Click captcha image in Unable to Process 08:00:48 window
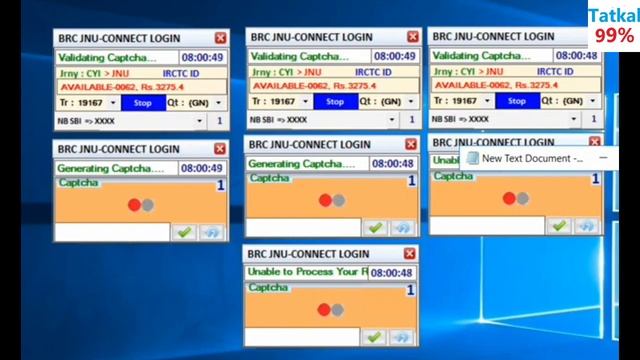 (331, 310)
